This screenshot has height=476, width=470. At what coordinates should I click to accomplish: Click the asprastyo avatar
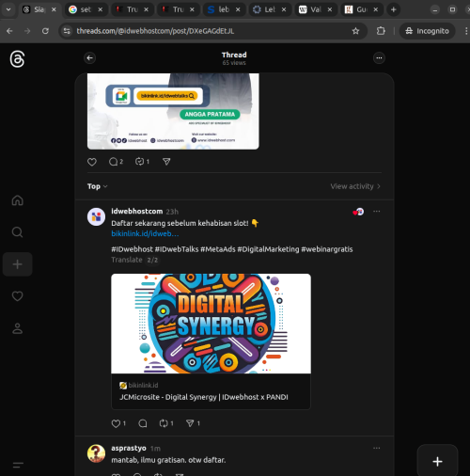click(x=96, y=453)
